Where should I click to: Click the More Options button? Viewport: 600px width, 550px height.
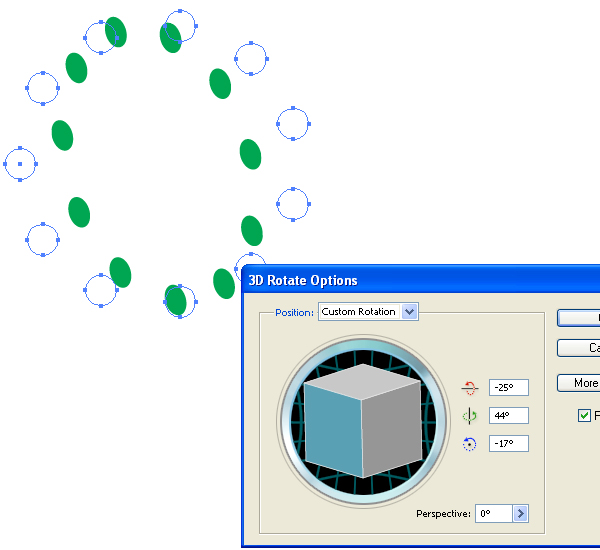[x=579, y=383]
